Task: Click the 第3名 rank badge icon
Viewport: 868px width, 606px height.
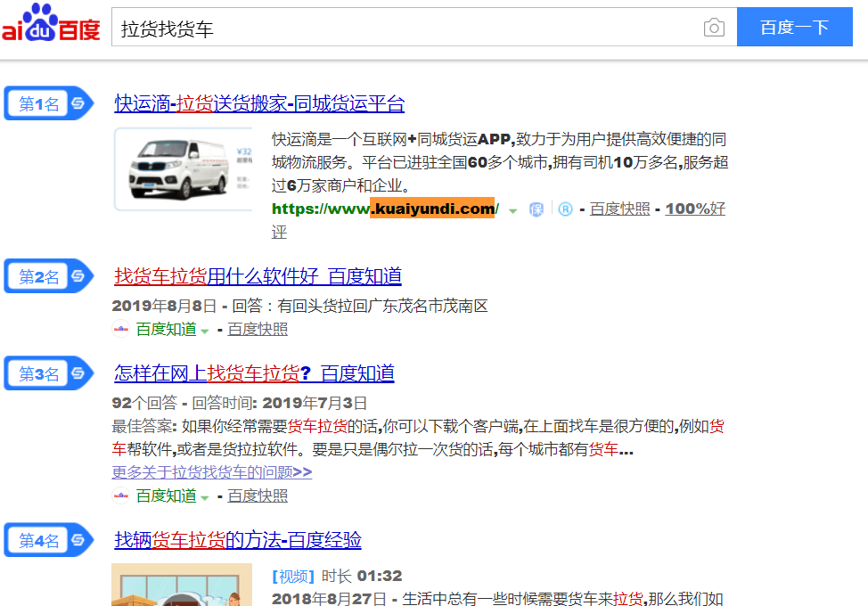Action: 49,373
